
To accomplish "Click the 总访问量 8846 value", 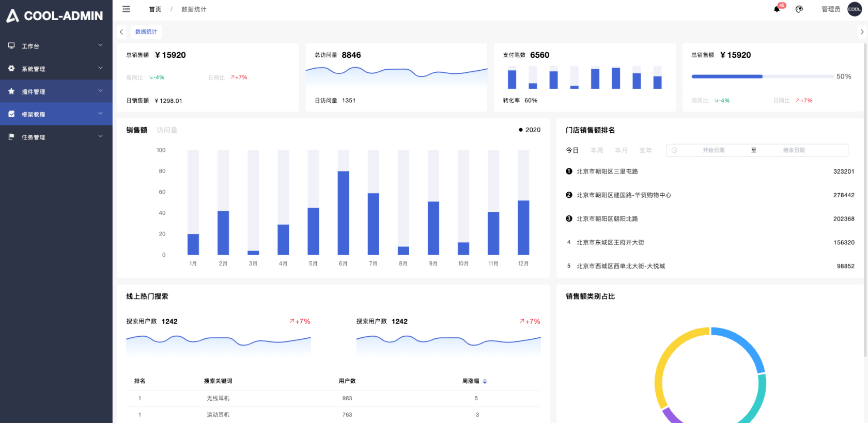I will (351, 55).
